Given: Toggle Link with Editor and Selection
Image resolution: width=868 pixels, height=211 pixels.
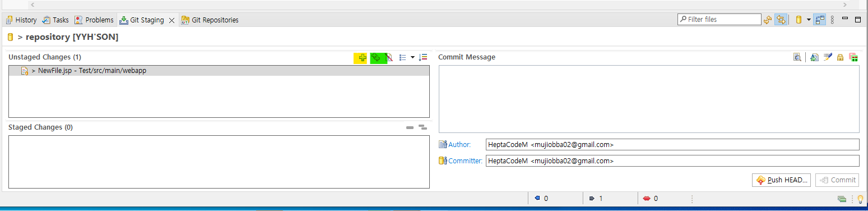Looking at the screenshot, I should [x=781, y=20].
